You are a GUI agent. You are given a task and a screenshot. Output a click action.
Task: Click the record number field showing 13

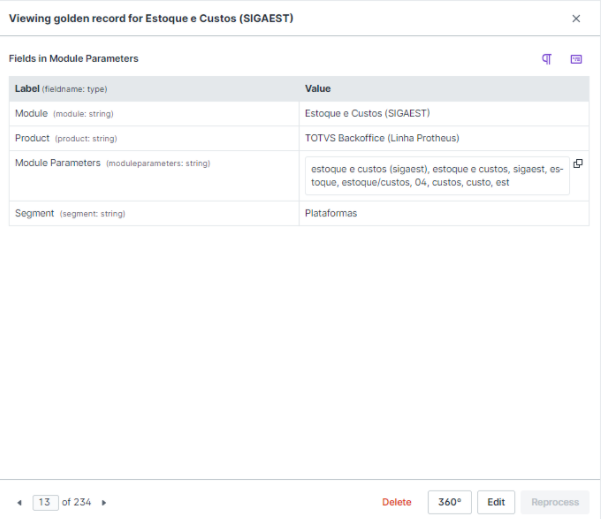pos(45,503)
